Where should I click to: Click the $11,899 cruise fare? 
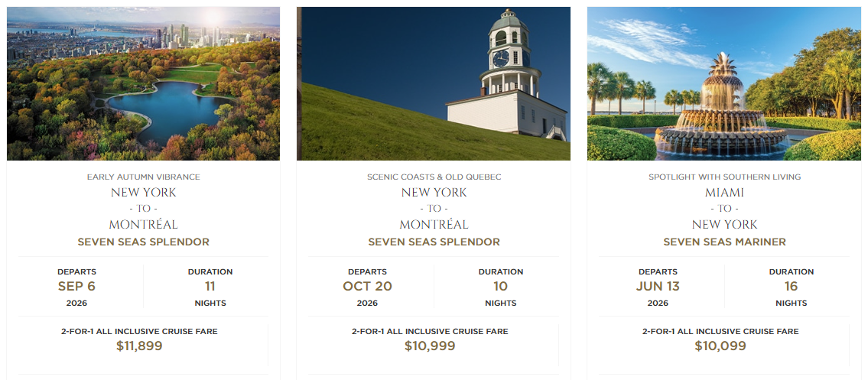click(x=139, y=346)
